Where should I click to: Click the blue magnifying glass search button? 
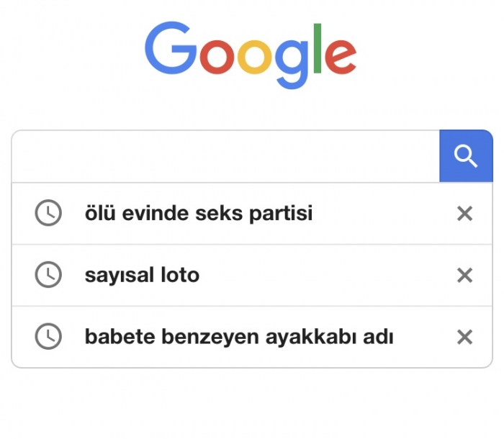pos(466,156)
